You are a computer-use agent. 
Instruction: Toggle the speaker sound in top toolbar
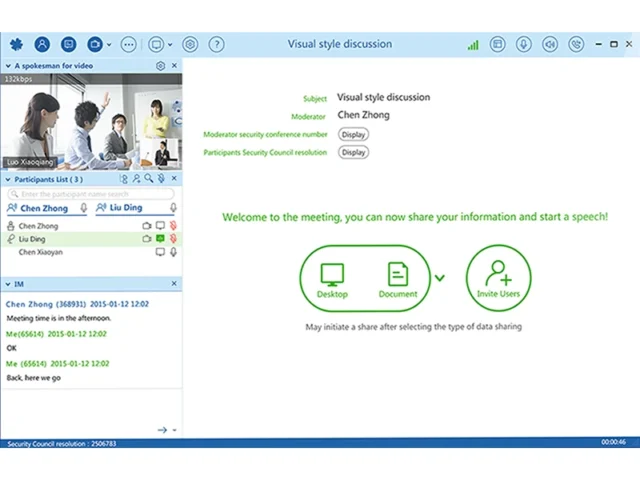point(549,44)
